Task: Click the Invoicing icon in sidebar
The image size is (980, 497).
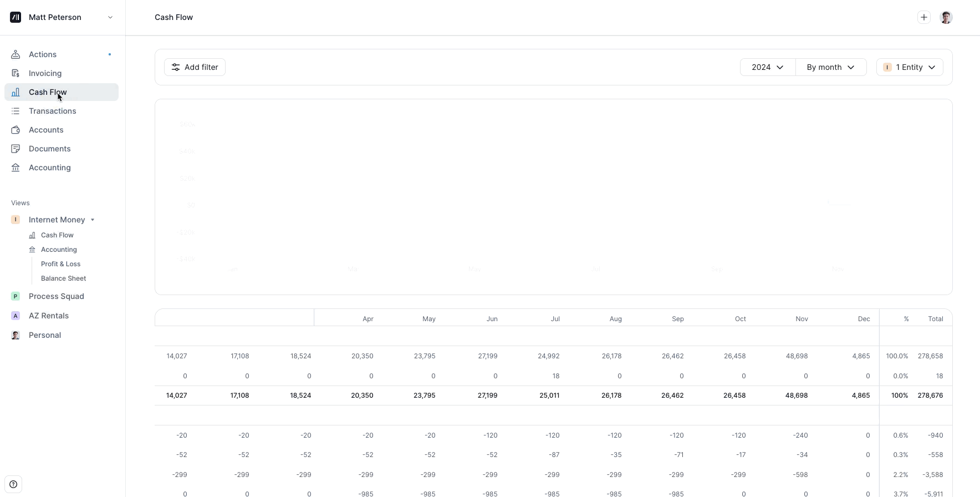Action: pos(16,73)
